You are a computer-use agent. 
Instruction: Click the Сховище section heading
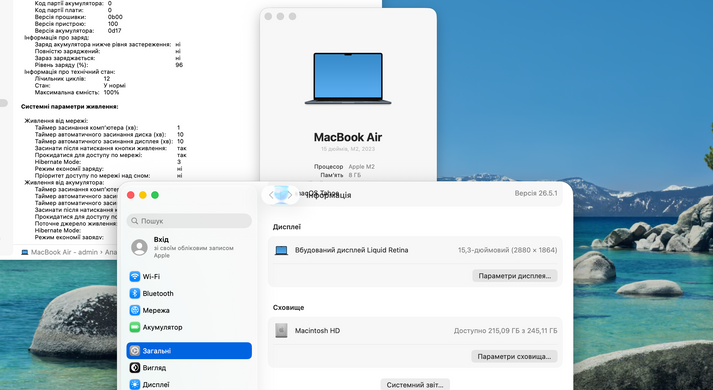point(288,307)
